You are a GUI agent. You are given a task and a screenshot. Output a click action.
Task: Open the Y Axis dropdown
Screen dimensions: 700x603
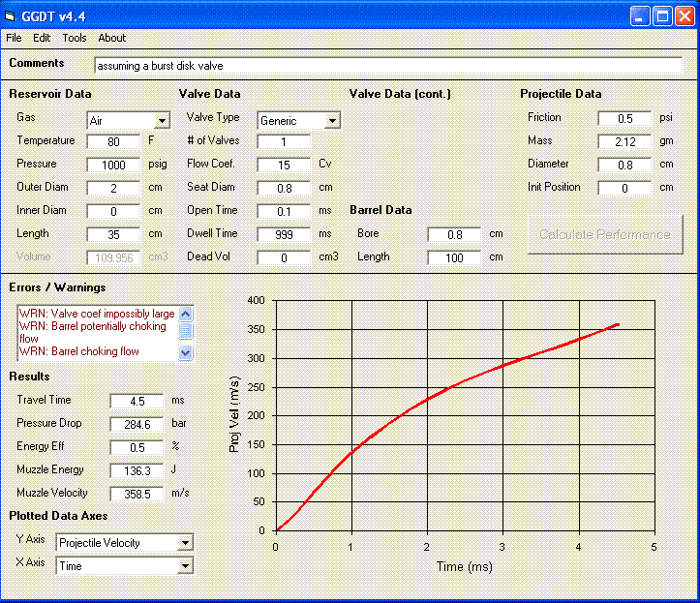186,543
